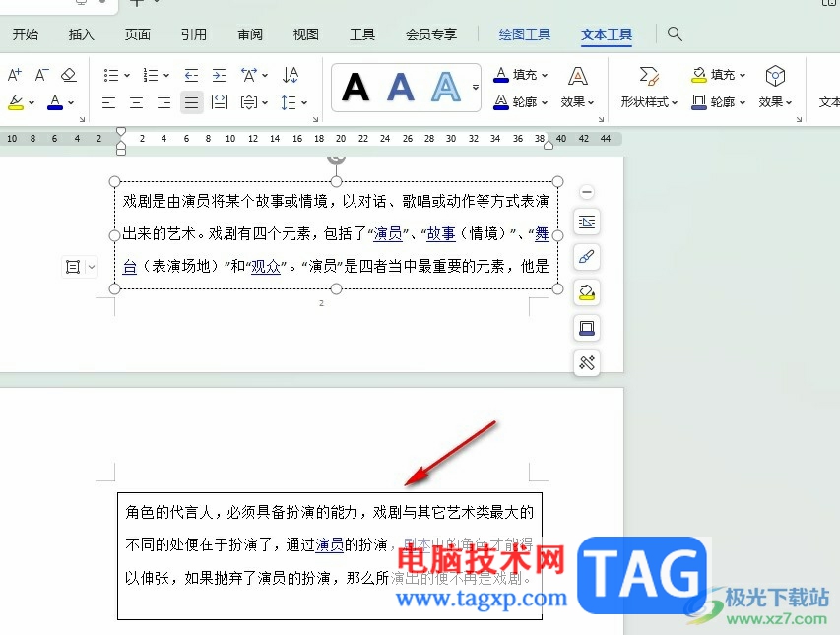This screenshot has width=840, height=635.
Task: Toggle justified alignment
Action: pyautogui.click(x=191, y=102)
